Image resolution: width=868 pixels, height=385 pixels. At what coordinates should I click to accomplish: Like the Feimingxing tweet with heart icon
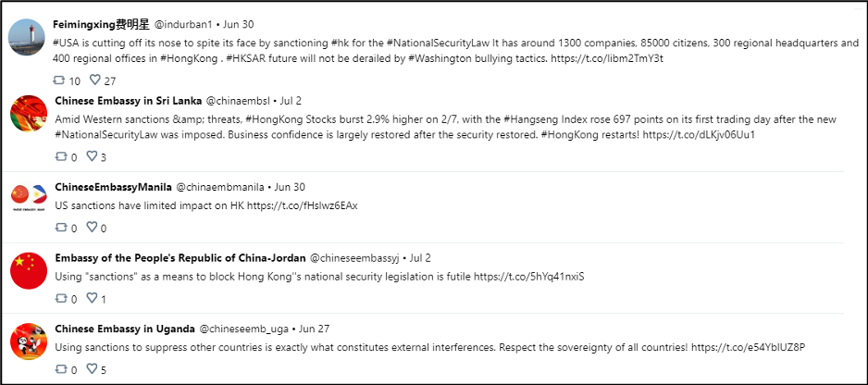pyautogui.click(x=94, y=81)
